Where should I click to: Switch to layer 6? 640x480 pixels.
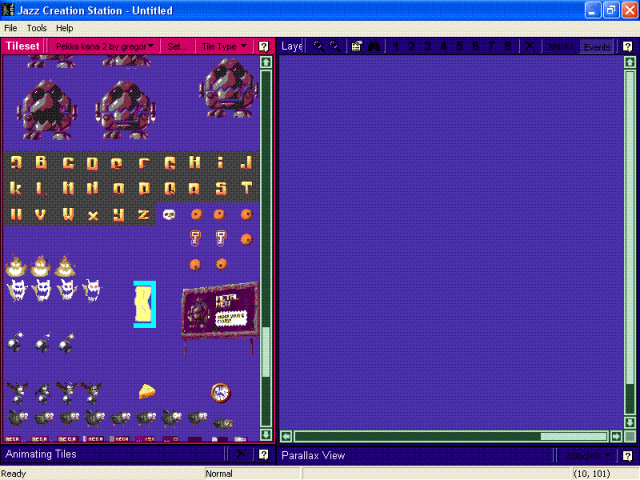(x=475, y=47)
